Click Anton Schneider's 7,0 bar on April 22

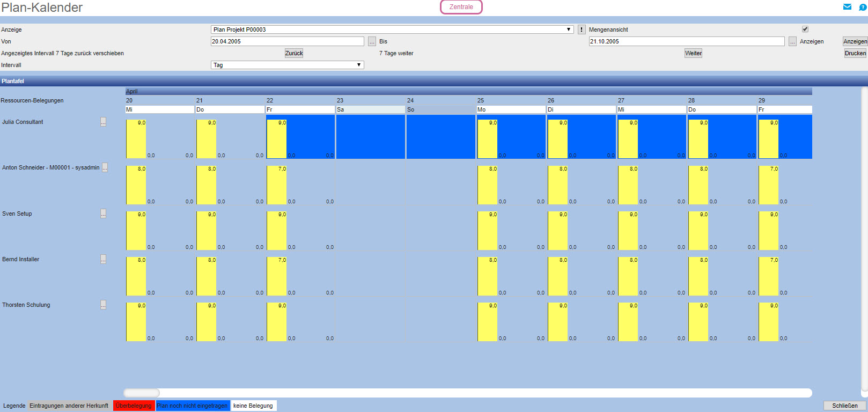276,185
